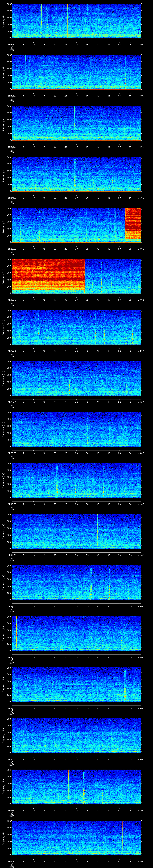Click the 35:00 end-of-axis label

point(141,197)
